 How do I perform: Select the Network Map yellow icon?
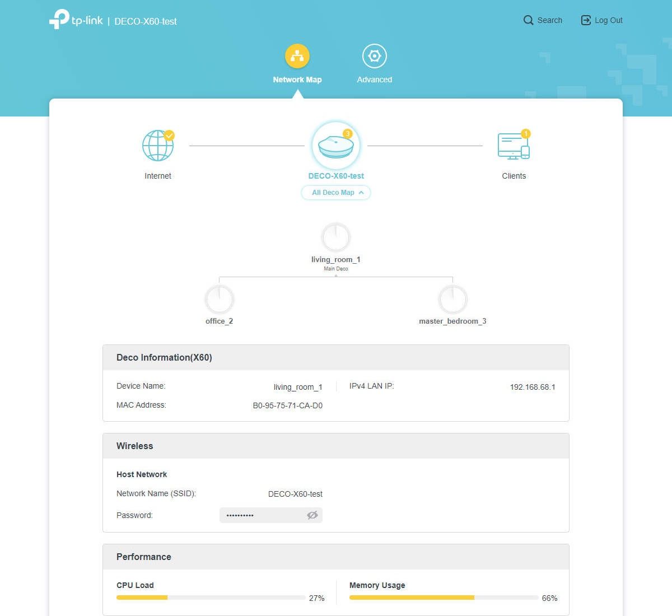pyautogui.click(x=297, y=56)
